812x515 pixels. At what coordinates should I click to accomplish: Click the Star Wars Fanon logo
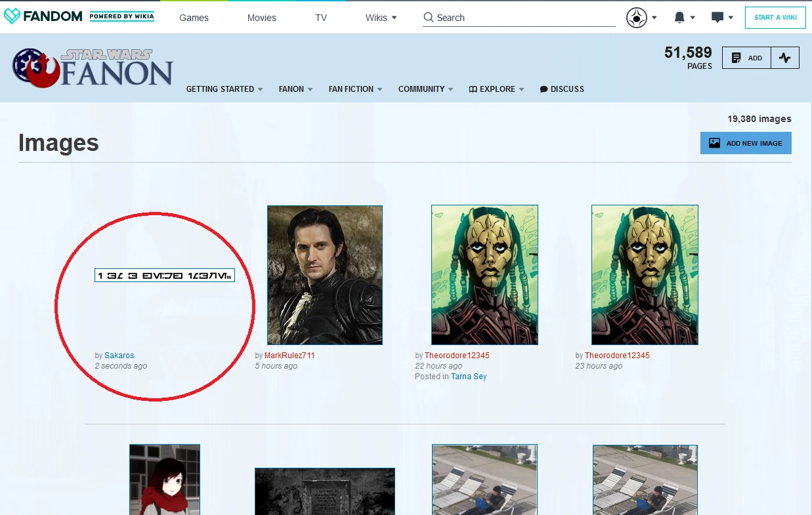93,67
